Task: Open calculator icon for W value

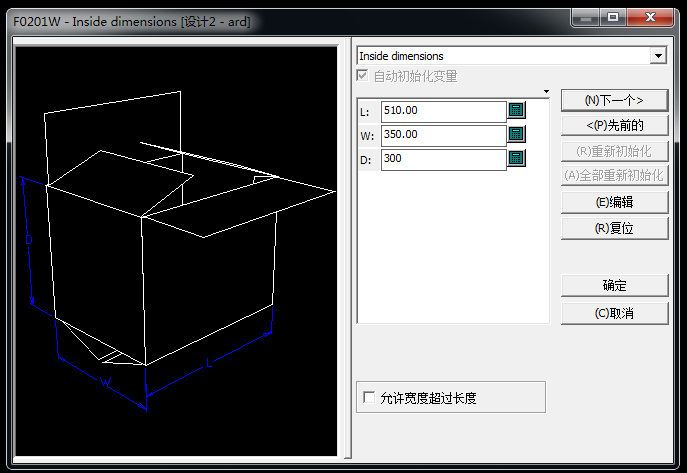Action: click(516, 134)
